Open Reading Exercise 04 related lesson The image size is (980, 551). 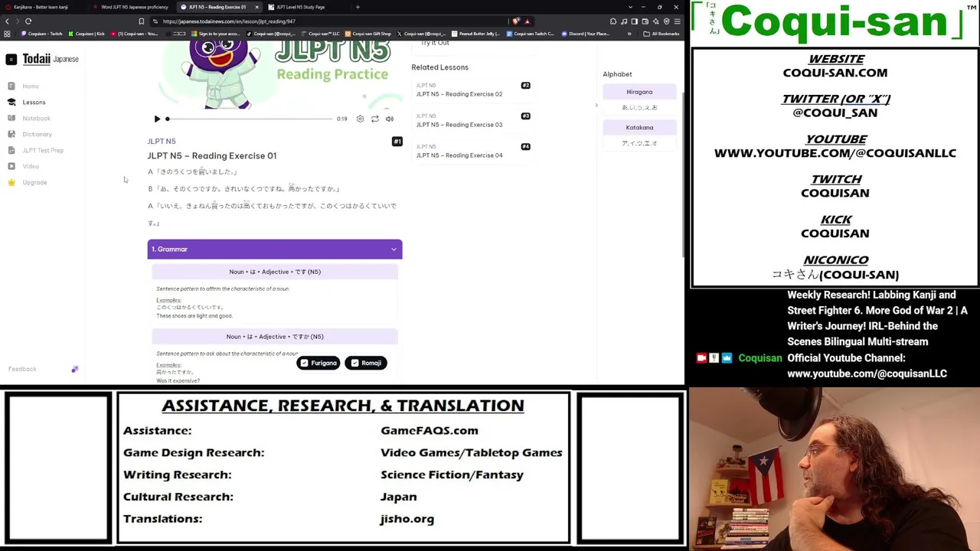pyautogui.click(x=459, y=155)
